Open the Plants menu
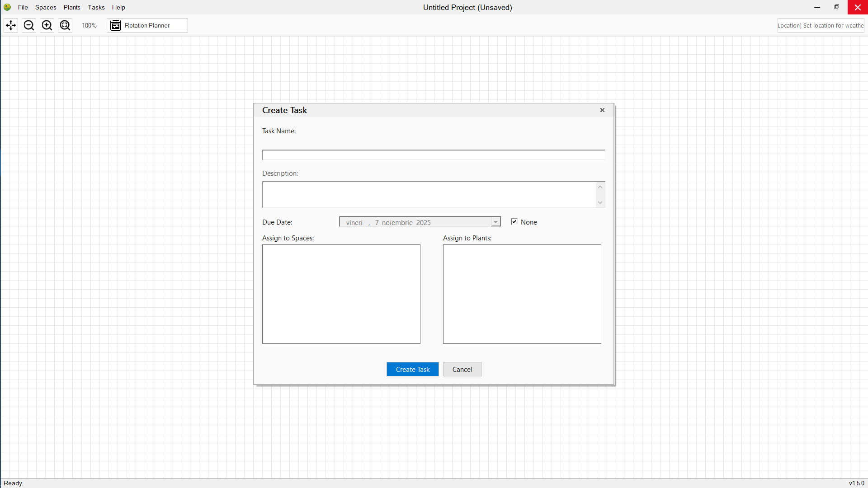868x488 pixels. [x=72, y=7]
